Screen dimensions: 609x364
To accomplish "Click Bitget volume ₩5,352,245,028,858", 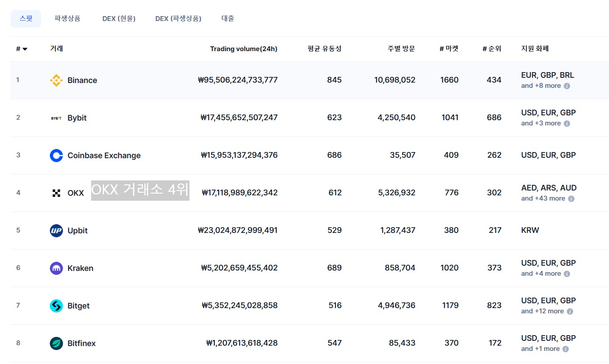I will [240, 305].
